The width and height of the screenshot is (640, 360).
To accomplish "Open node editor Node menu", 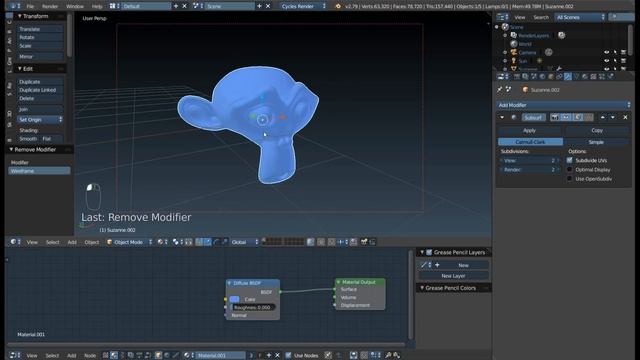I will (x=90, y=356).
